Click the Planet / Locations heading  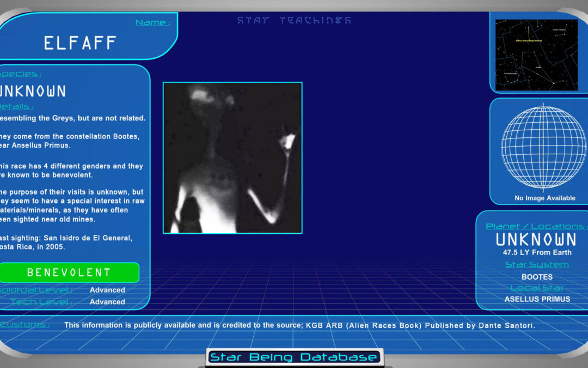click(536, 226)
